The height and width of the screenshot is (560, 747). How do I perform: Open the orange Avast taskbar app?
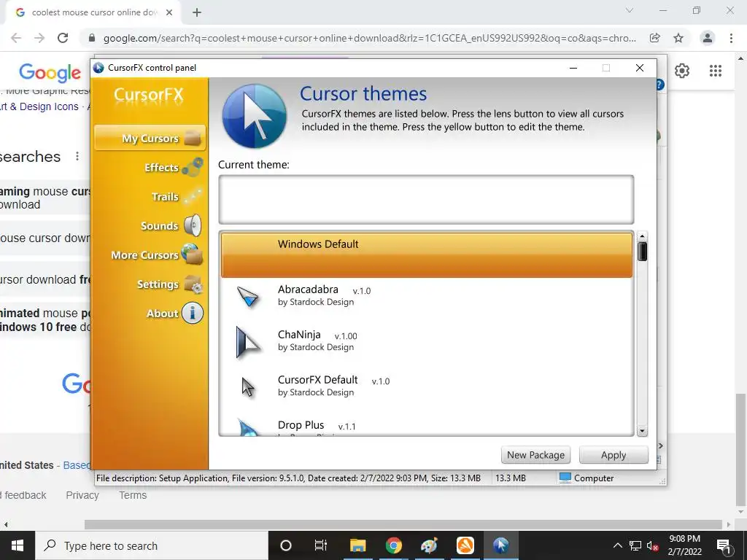click(x=465, y=545)
